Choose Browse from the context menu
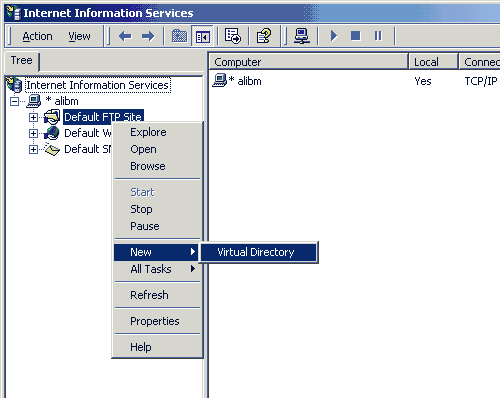500x398 pixels. [157, 166]
